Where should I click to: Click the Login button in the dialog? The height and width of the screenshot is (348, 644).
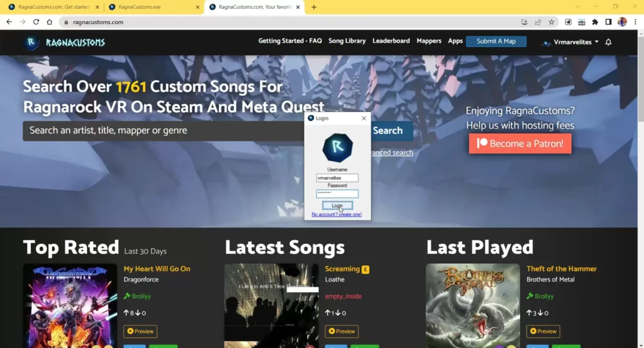pos(337,205)
